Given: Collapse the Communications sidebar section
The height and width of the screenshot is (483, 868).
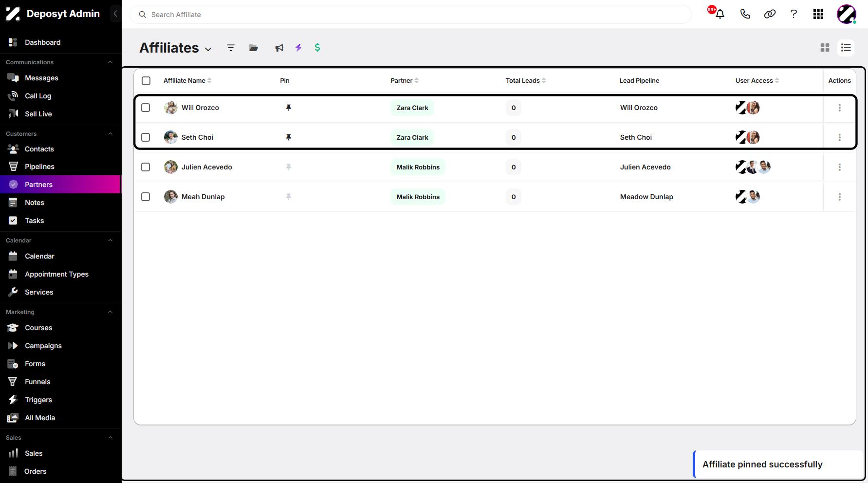Looking at the screenshot, I should point(111,62).
